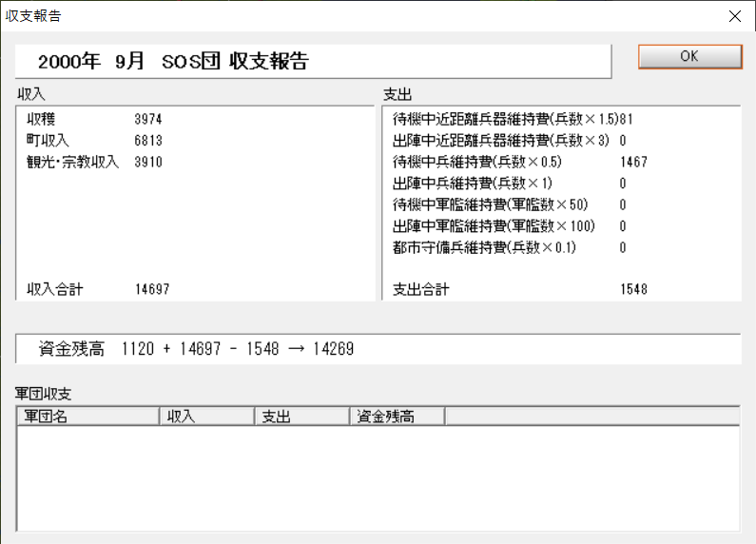Close the 収支報告 dialog window
Screen dimensions: 756x544
click(x=734, y=16)
